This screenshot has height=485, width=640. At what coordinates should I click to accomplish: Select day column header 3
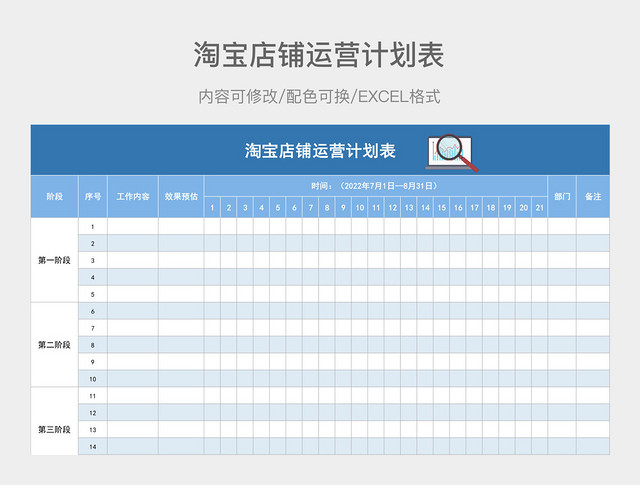(245, 207)
